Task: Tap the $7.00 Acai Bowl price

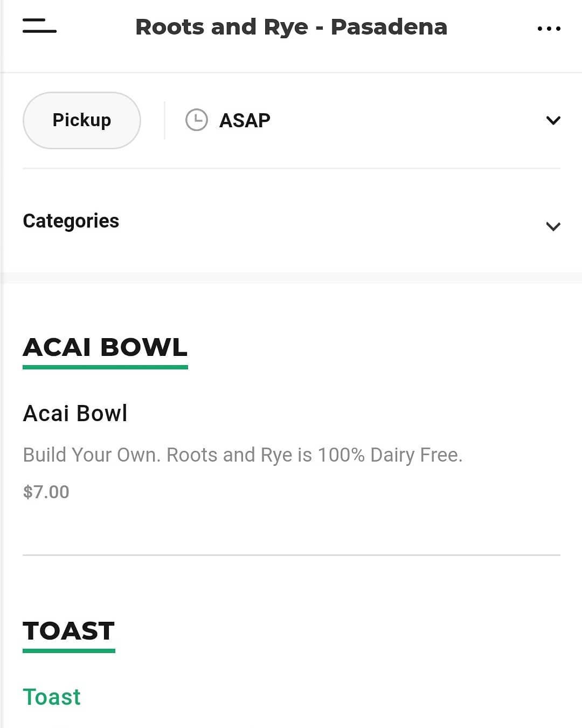Action: coord(46,492)
